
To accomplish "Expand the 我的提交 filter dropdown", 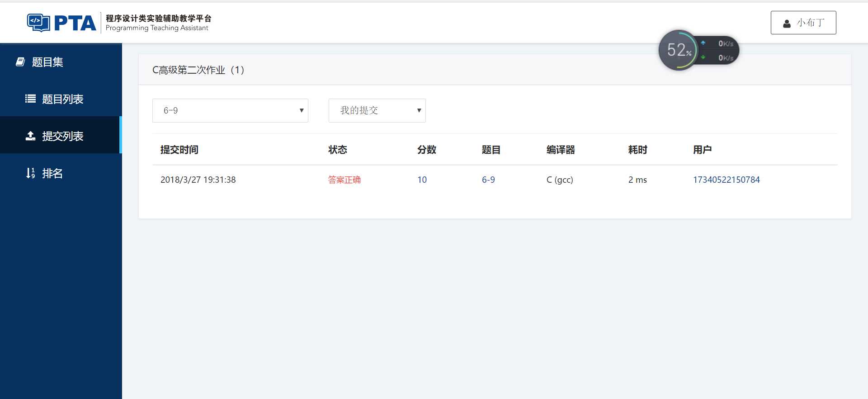I will (377, 110).
